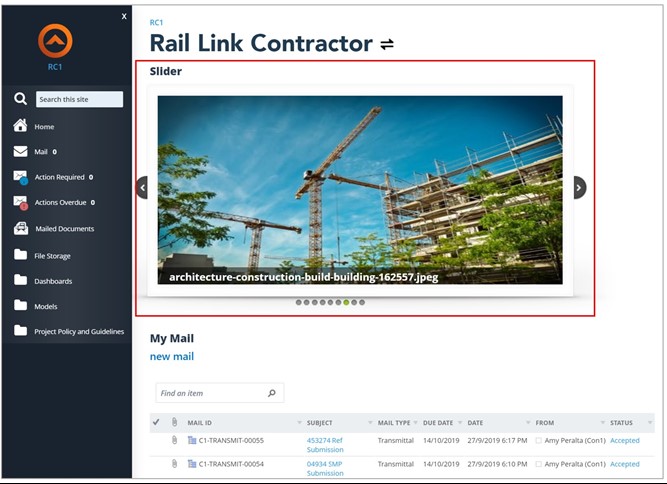Open the DUE DATE column dropdown
The image size is (667, 484).
coord(460,423)
